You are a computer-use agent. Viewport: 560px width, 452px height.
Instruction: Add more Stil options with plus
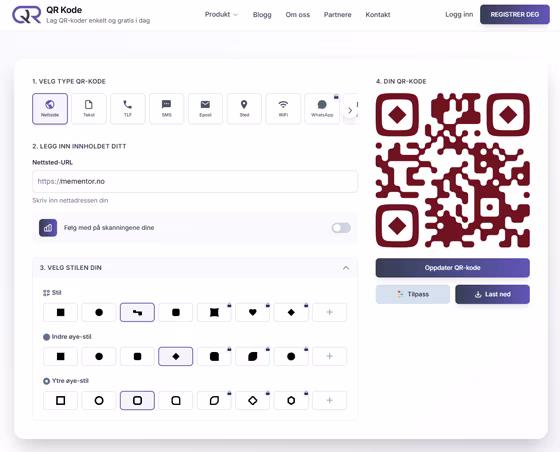click(x=330, y=312)
